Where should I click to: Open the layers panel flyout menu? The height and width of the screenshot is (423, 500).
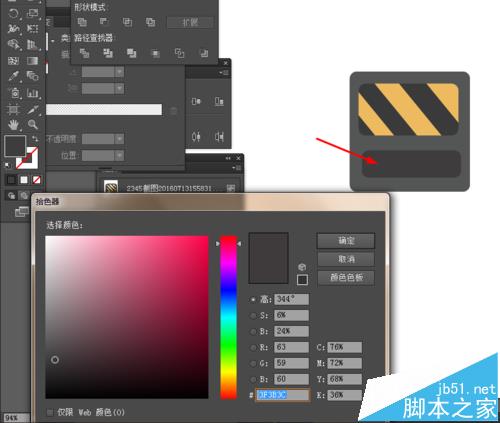pos(237,168)
